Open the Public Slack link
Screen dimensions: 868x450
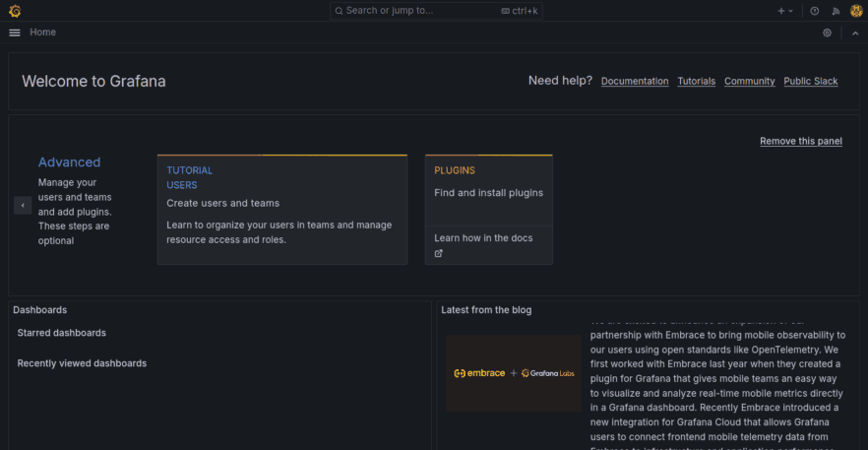810,82
